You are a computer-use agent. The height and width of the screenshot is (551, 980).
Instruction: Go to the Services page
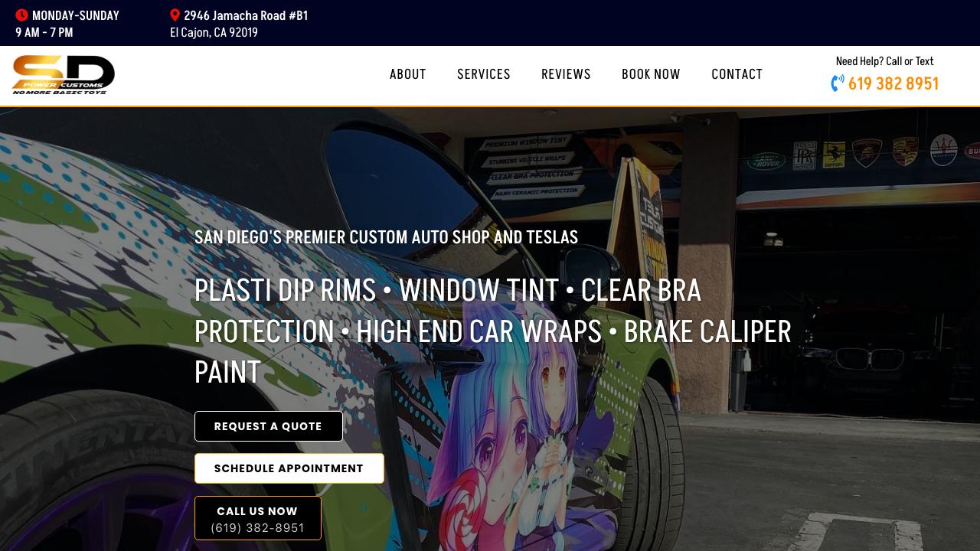pos(483,74)
